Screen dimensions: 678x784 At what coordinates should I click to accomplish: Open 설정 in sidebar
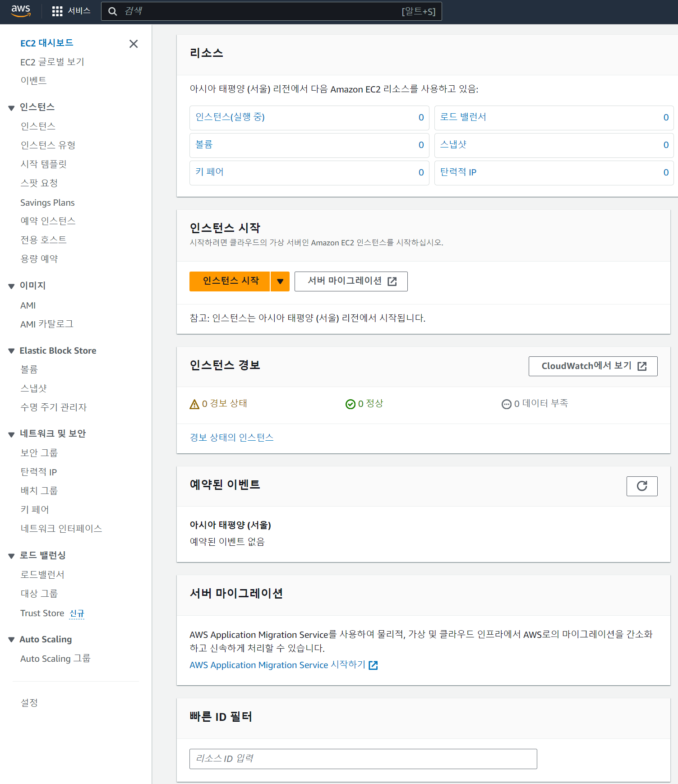[29, 702]
